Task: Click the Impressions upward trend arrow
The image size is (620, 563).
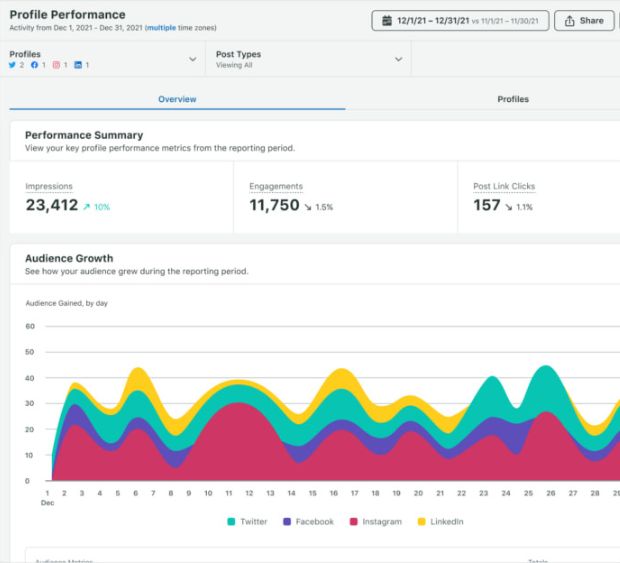Action: pos(87,207)
